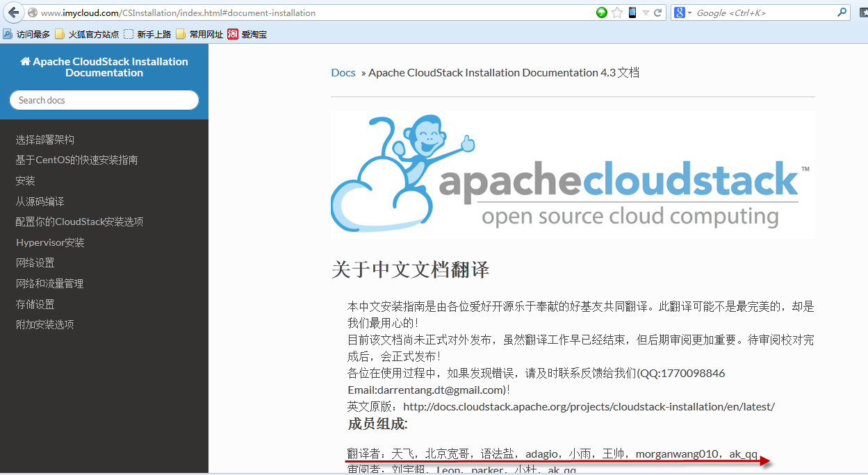Screen dimensions: 868x475
Task: Click the Docs breadcrumb link
Action: point(343,72)
